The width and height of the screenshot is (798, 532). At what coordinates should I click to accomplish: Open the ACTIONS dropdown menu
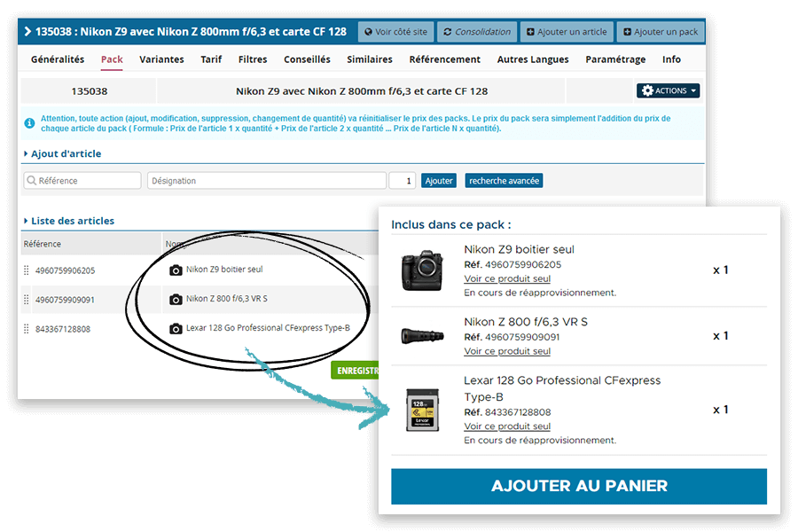coord(668,90)
